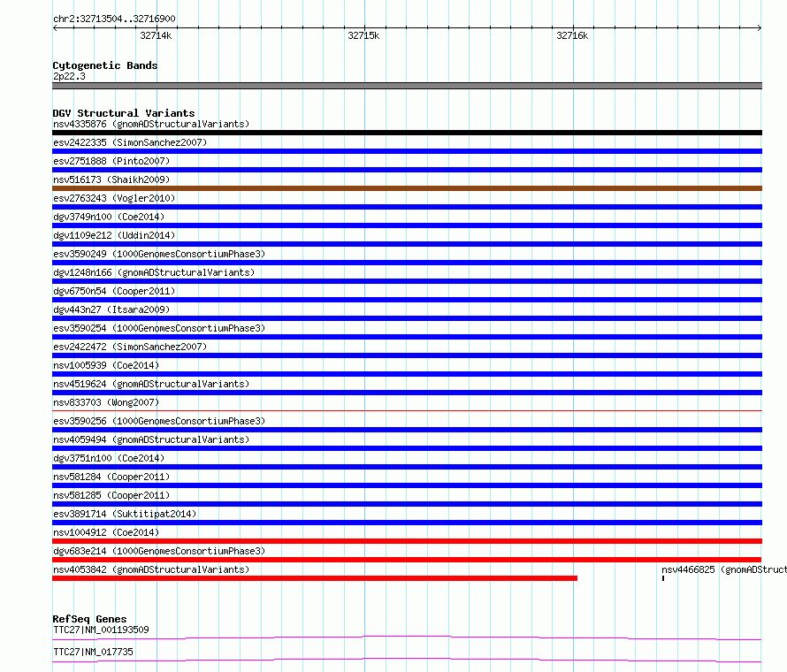787x672 pixels.
Task: Click the chr2:32713504..32716900 region label
Action: (x=114, y=19)
